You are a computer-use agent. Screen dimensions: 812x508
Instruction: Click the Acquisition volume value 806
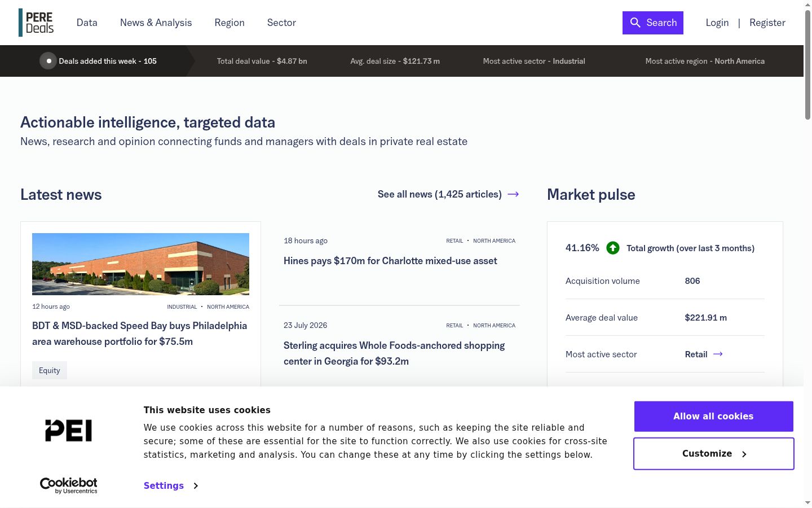692,281
